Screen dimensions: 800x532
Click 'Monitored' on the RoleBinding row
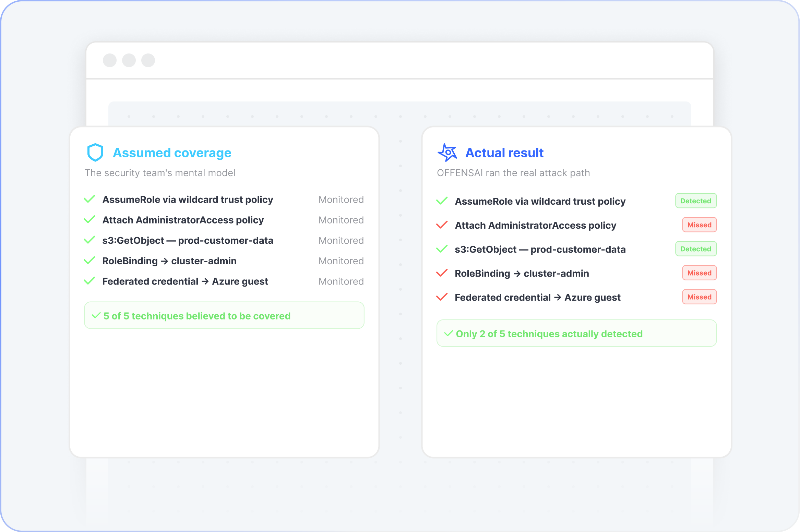[341, 261]
